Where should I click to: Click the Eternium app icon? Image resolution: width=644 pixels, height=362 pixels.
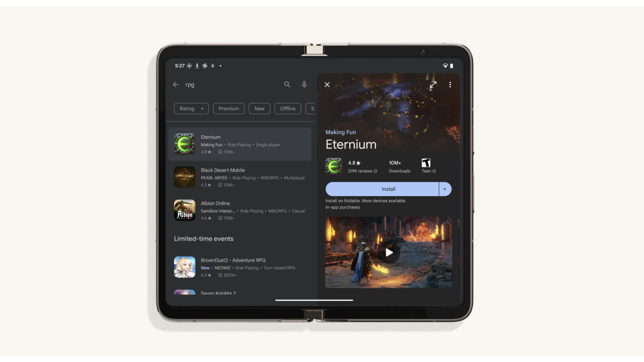click(184, 144)
